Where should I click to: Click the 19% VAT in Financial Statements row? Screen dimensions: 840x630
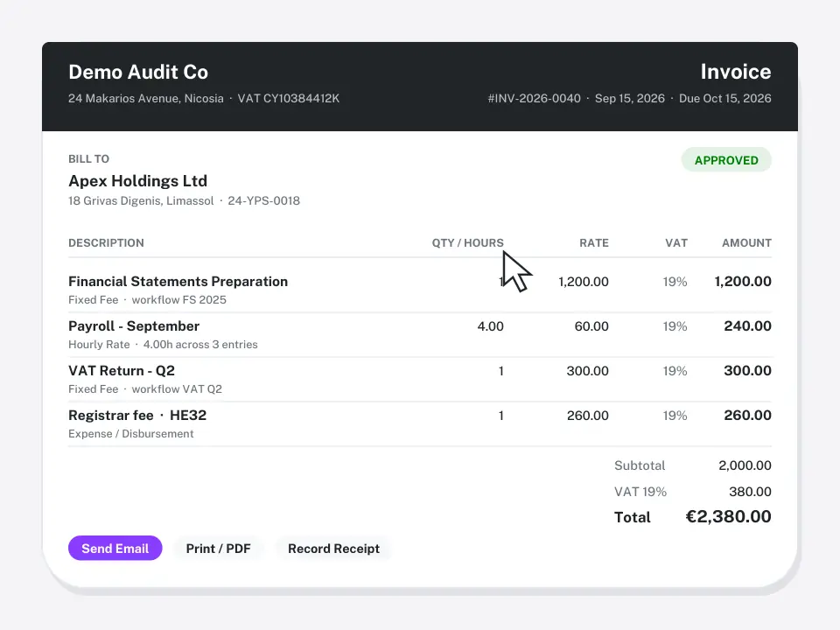pos(675,282)
